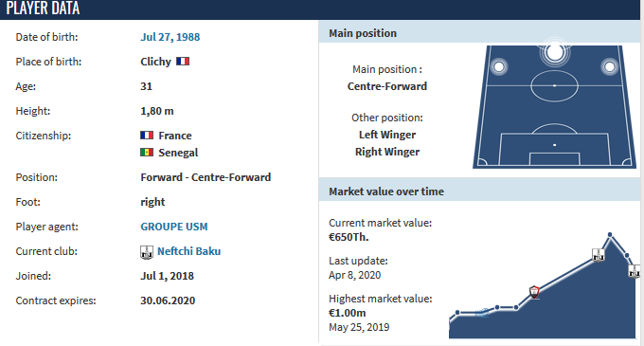Screen dimensions: 644x346
Task: Click the penalty spot on the pitch graphic
Action: [x=554, y=145]
